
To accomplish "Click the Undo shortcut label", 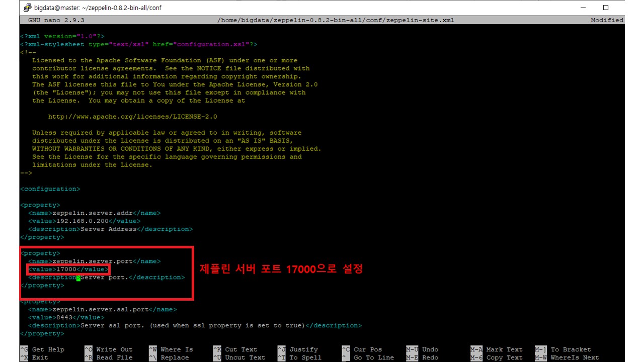I will click(x=431, y=350).
